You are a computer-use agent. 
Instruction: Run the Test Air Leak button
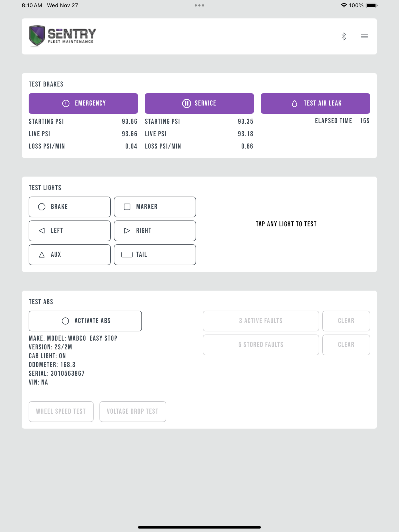[x=315, y=103]
